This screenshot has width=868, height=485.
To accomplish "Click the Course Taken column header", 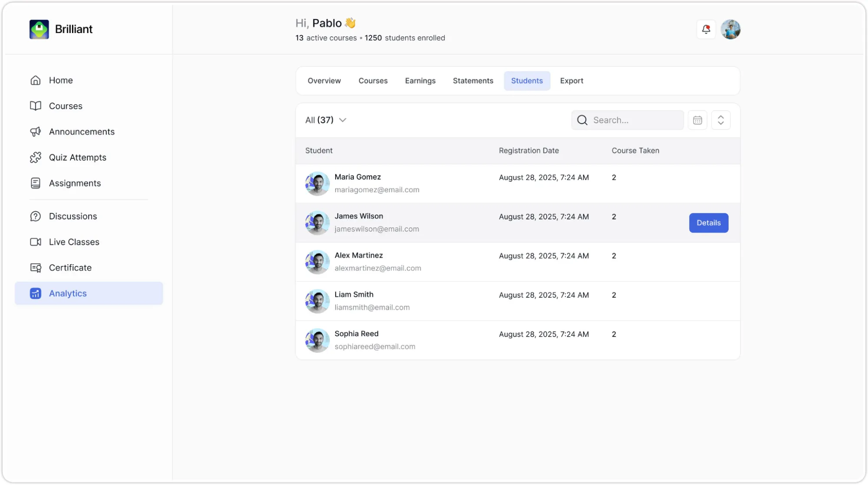I will [x=635, y=151].
